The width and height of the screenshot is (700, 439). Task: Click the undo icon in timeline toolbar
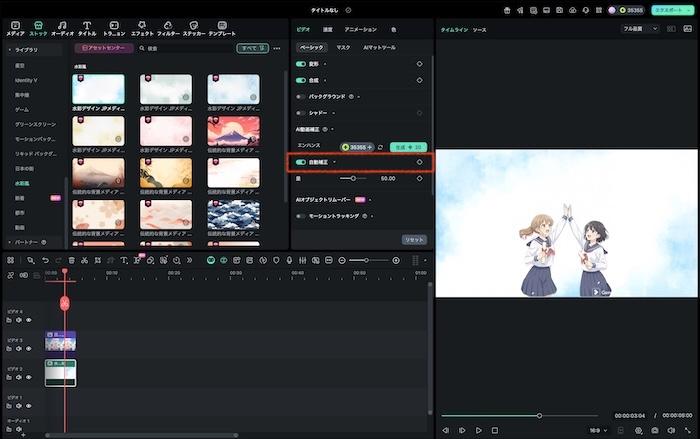45,260
